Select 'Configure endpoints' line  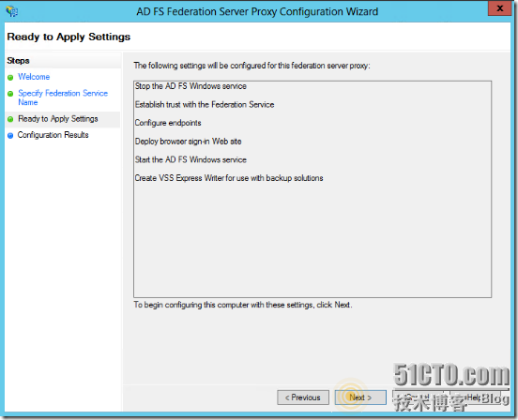[168, 123]
